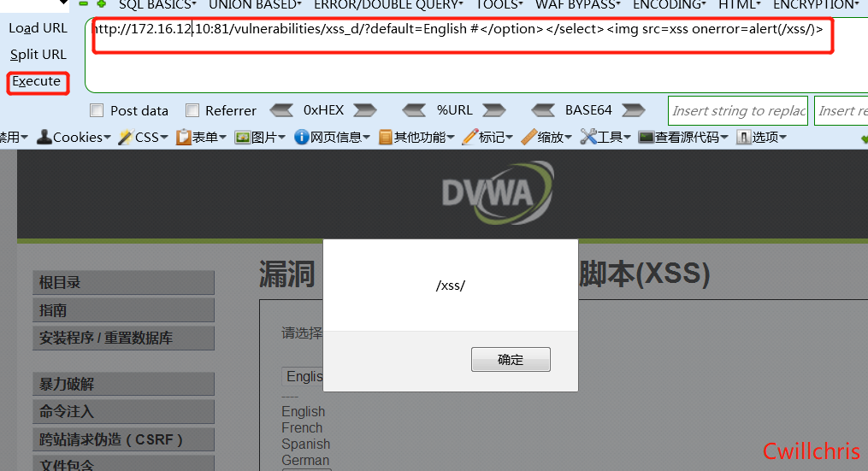Click the orange icon beside 其他功能
The height and width of the screenshot is (471, 868).
(x=386, y=138)
